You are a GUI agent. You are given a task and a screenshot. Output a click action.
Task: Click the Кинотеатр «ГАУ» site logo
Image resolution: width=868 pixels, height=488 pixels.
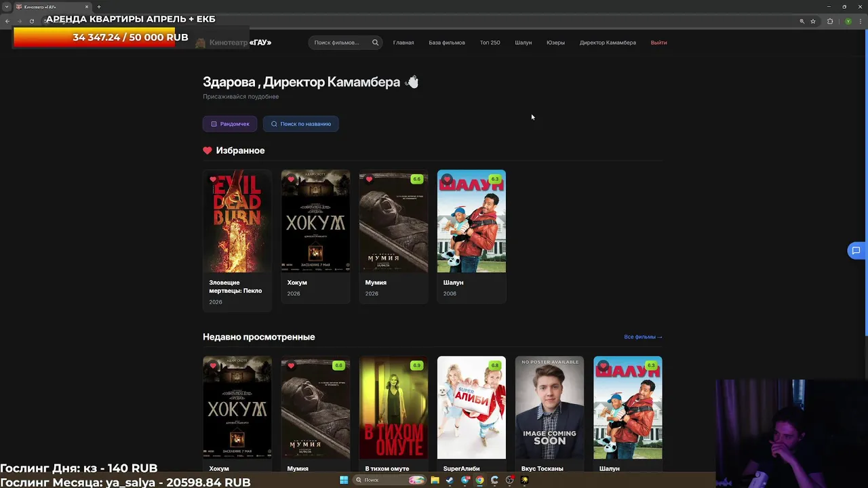(233, 43)
